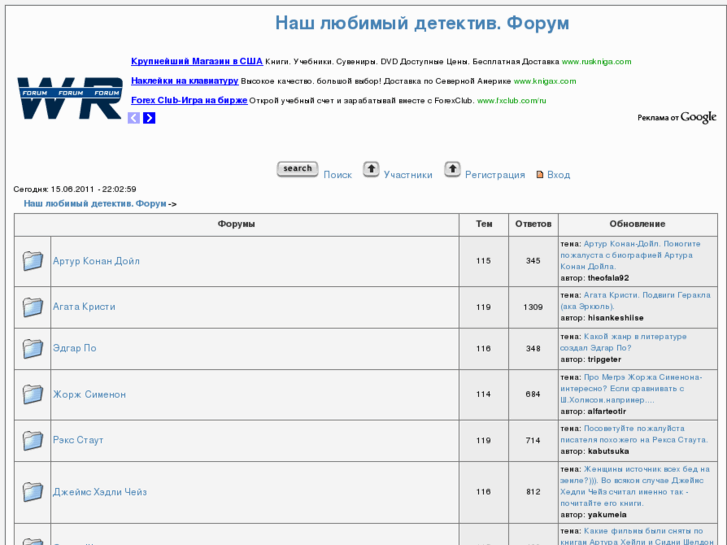Open the latest Эдгар По topic
The height and width of the screenshot is (545, 727).
(635, 342)
